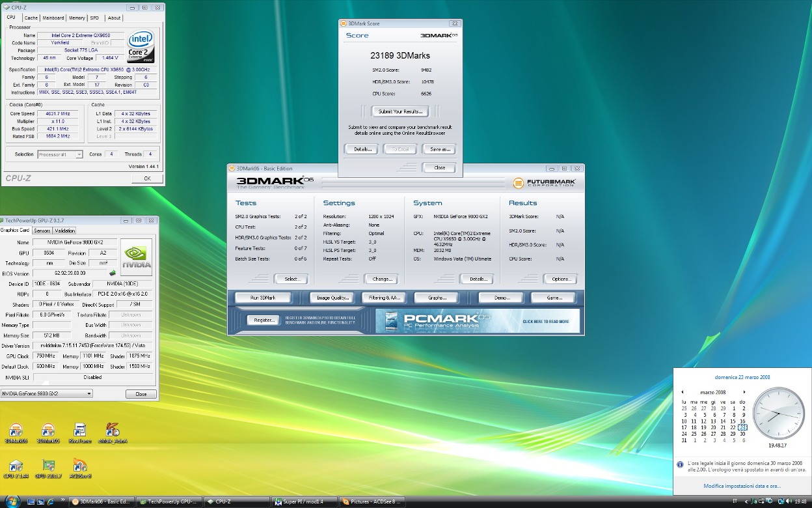Viewport: 812px width, 508px height.
Task: Click the info icon in the calendar popup
Action: pyautogui.click(x=680, y=465)
